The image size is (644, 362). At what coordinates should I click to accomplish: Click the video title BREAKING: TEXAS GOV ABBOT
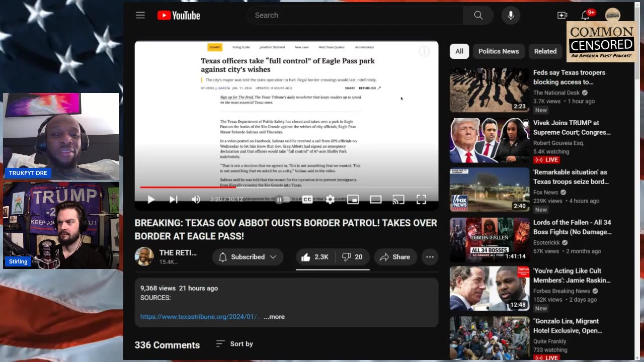(x=286, y=229)
